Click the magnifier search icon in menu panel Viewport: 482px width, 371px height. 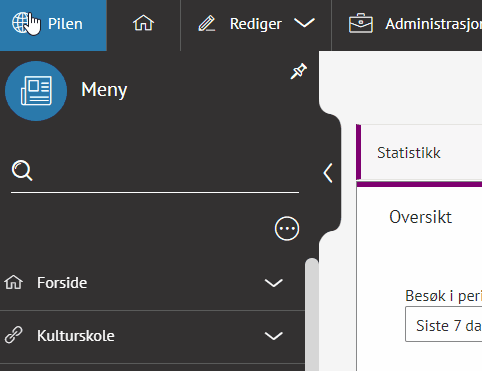coord(22,171)
